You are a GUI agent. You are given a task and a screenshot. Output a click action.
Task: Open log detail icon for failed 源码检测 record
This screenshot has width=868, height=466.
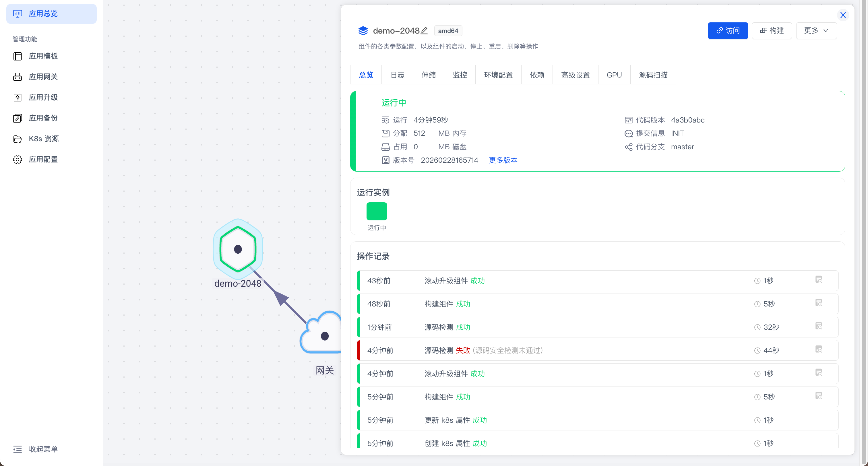click(818, 349)
